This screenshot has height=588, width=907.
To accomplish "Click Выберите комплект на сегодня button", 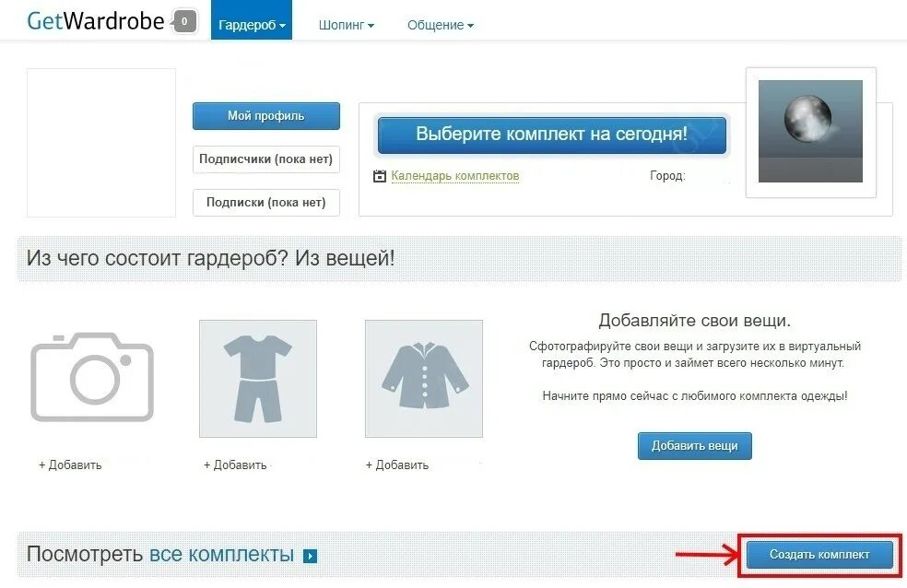I will [552, 135].
